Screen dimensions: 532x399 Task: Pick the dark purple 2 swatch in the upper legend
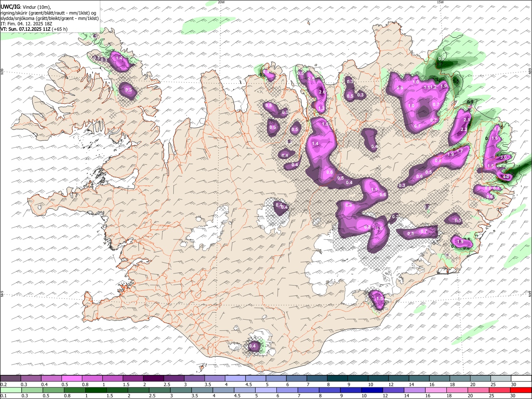click(153, 379)
